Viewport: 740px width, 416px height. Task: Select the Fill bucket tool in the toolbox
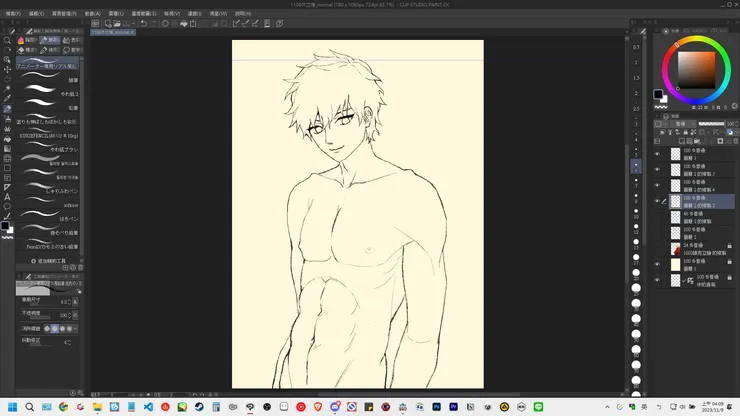tap(7, 139)
